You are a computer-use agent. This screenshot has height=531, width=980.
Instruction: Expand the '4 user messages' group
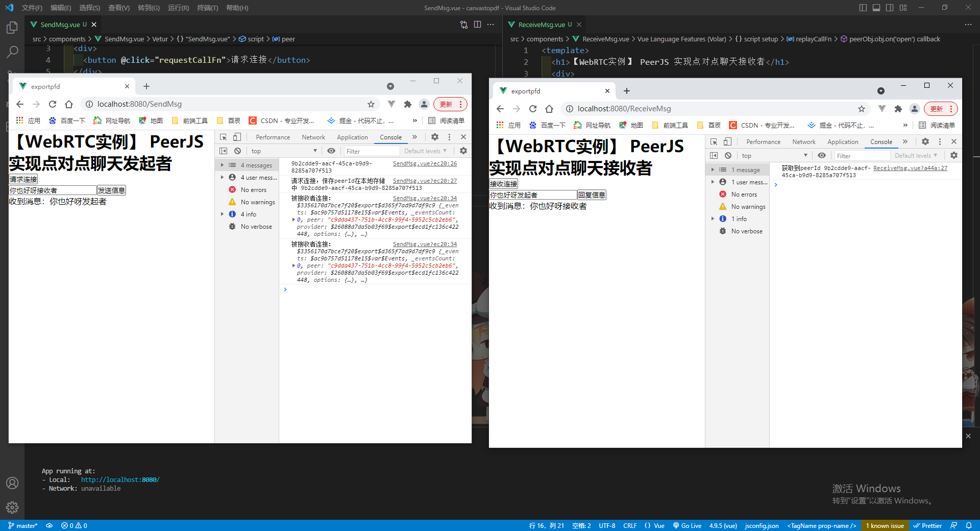pyautogui.click(x=222, y=178)
